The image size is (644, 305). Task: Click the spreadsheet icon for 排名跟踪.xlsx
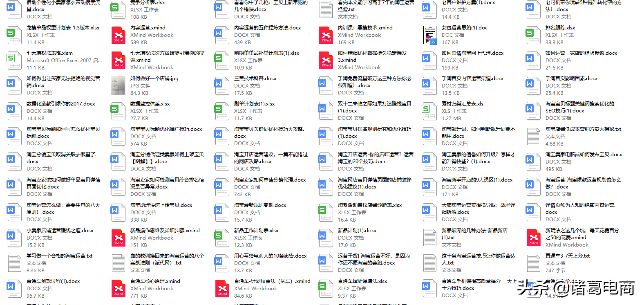click(x=533, y=35)
